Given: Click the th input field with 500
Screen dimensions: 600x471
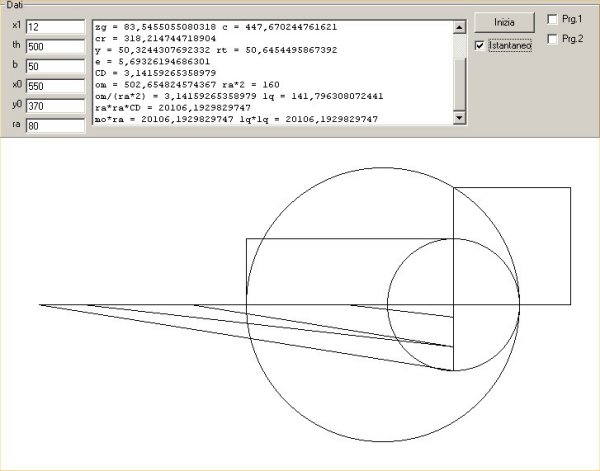Looking at the screenshot, I should [55, 47].
